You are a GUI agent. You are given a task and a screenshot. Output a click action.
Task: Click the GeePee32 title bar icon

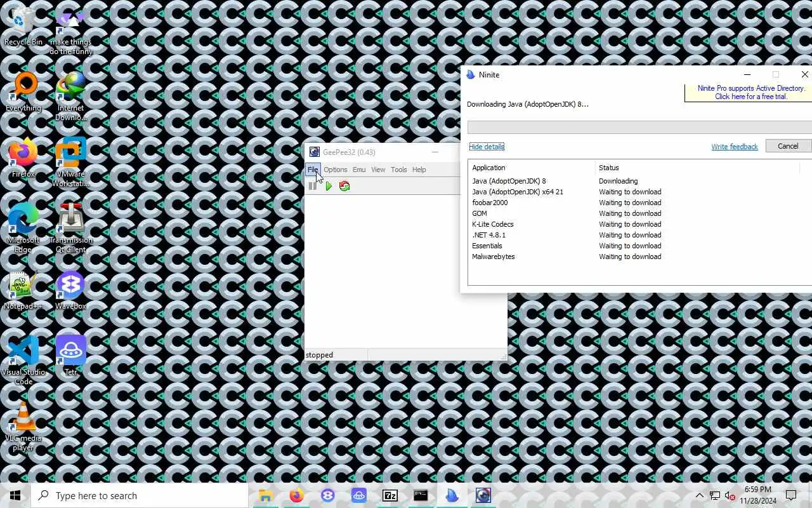[314, 152]
